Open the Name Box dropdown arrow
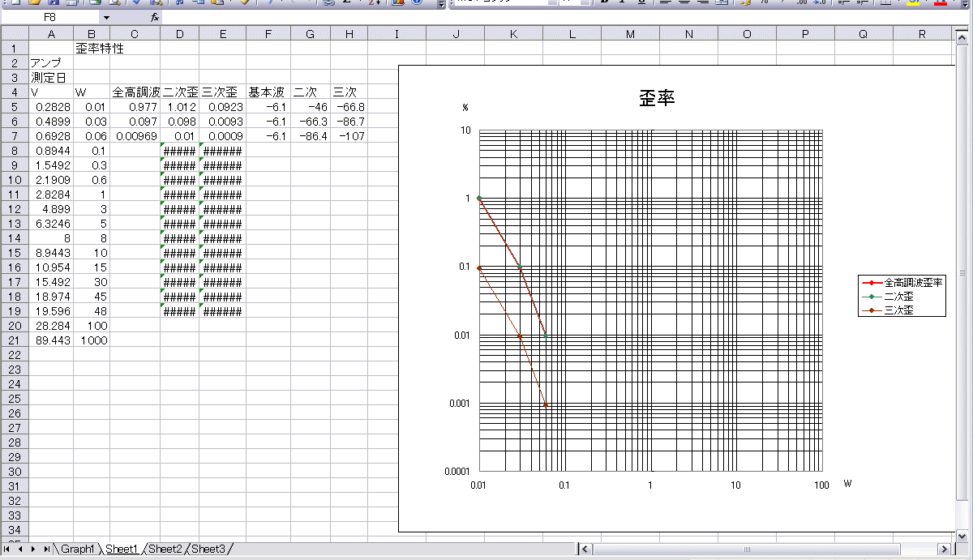The width and height of the screenshot is (973, 560). 106,17
